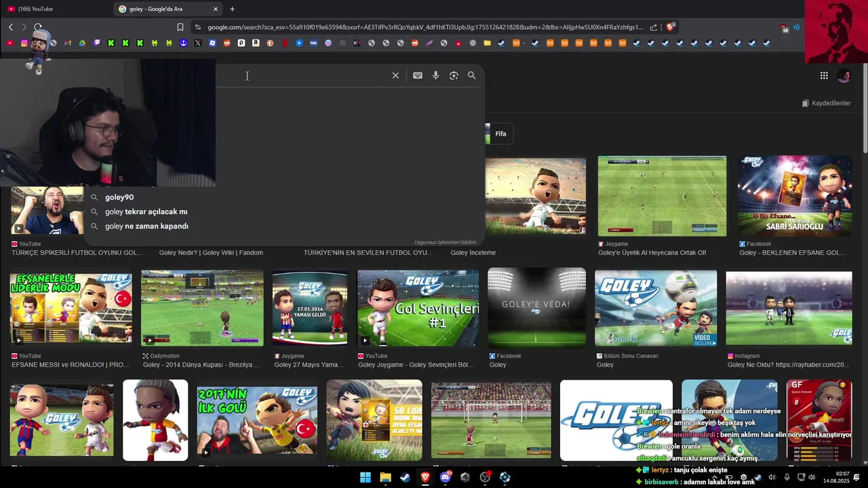Open the Joygame football pitch image result
Image resolution: width=868 pixels, height=488 pixels.
[x=662, y=196]
